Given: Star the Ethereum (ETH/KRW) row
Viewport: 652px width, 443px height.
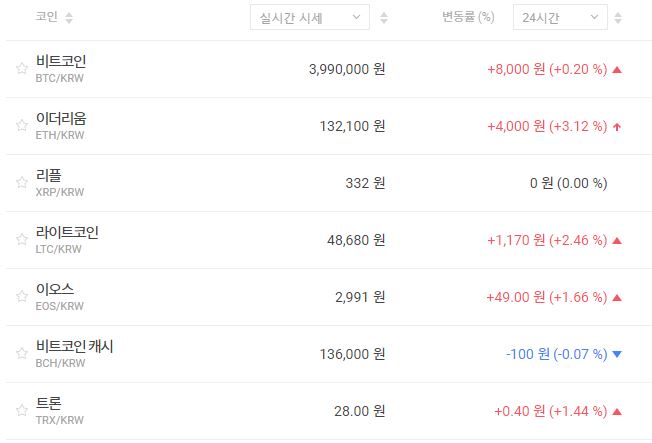Looking at the screenshot, I should coord(21,126).
